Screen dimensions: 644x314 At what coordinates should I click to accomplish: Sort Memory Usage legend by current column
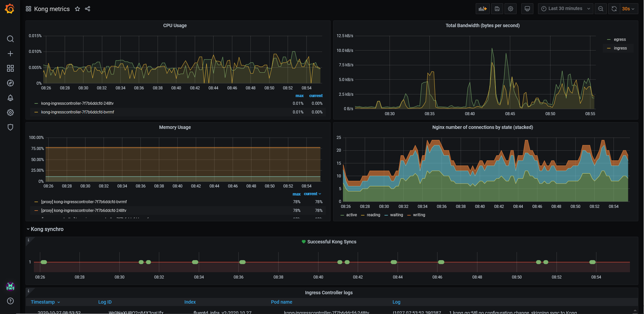pyautogui.click(x=312, y=194)
